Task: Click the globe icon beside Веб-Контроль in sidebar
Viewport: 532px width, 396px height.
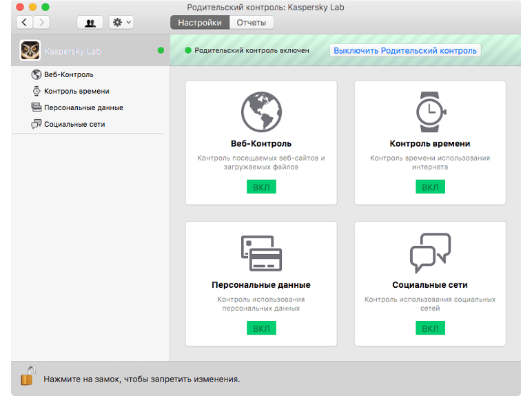Action: click(37, 74)
